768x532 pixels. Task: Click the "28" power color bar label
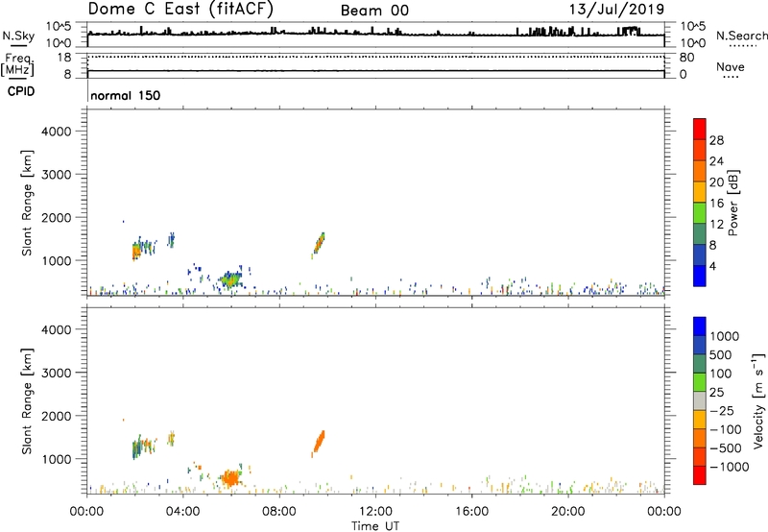(x=716, y=140)
